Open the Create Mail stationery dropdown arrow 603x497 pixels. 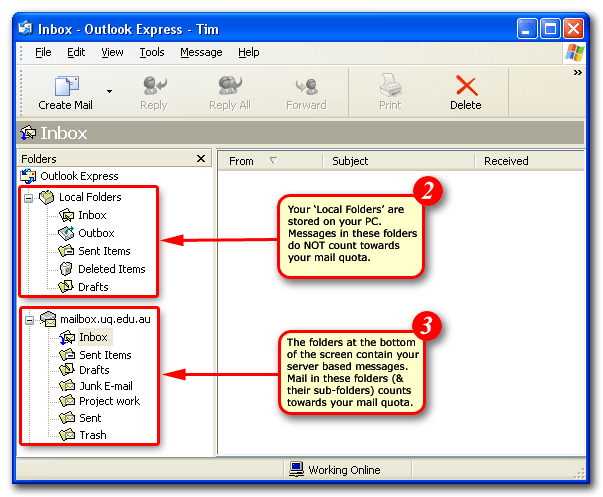109,91
